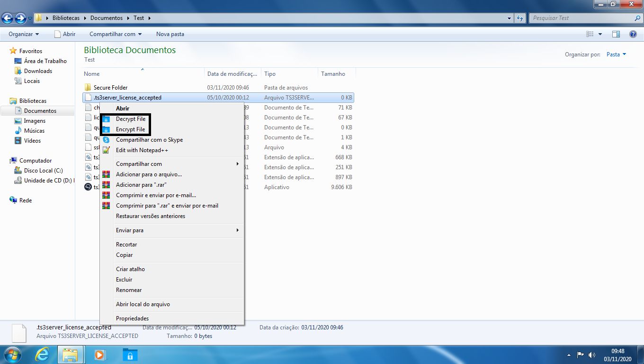Show hidden tray icons arrow
The image size is (644, 364).
coord(569,355)
